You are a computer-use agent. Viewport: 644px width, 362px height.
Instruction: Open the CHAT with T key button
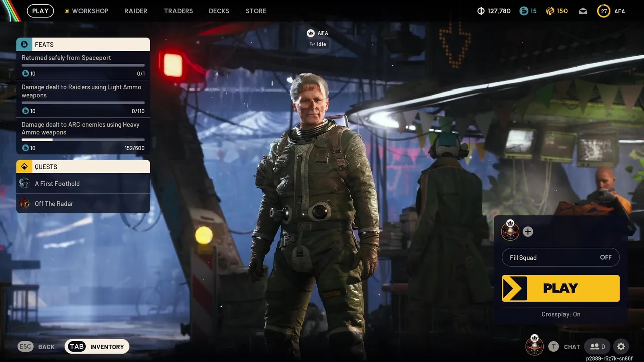coord(564,347)
